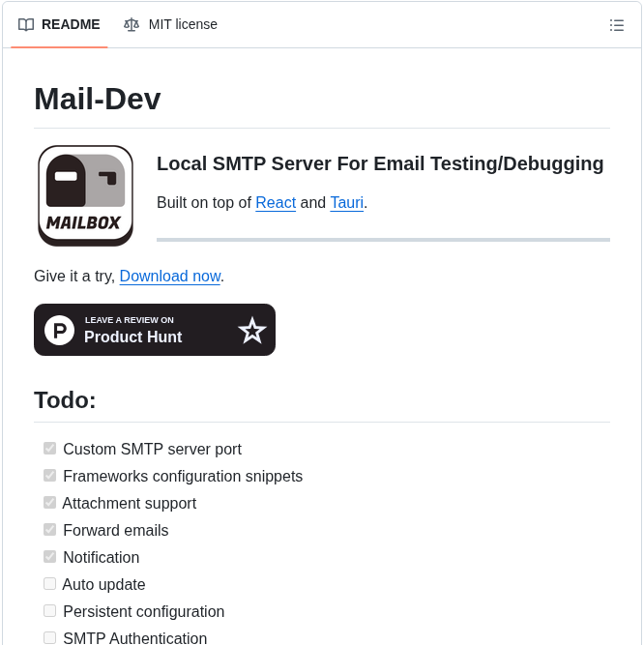This screenshot has width=644, height=645.
Task: Check the Auto update checkbox
Action: coord(49,584)
